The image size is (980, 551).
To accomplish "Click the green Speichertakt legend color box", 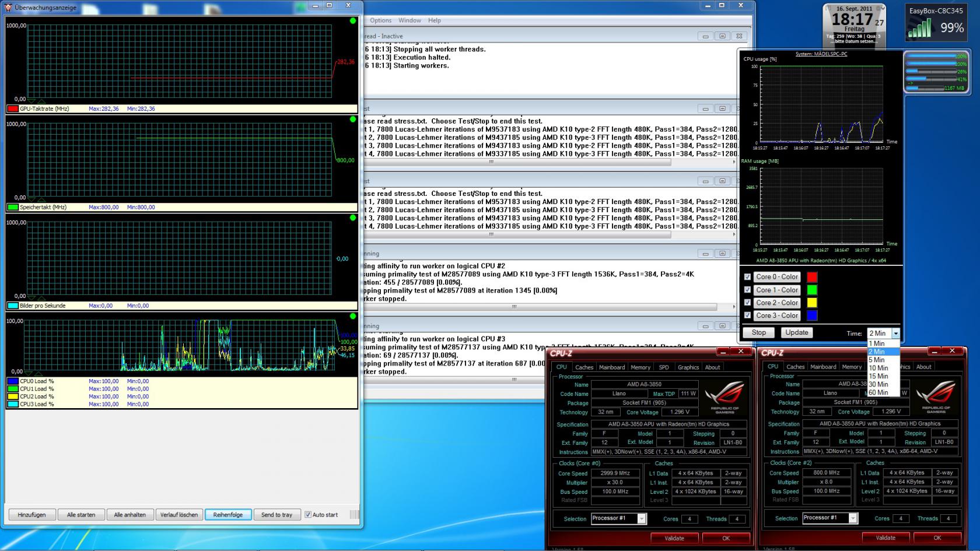I will pos(13,208).
